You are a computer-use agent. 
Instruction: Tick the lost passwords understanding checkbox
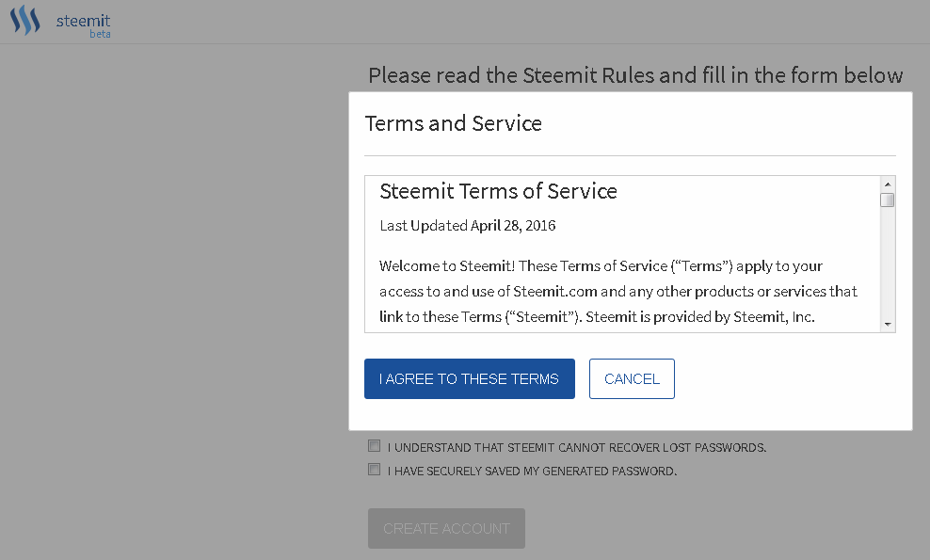tap(374, 445)
